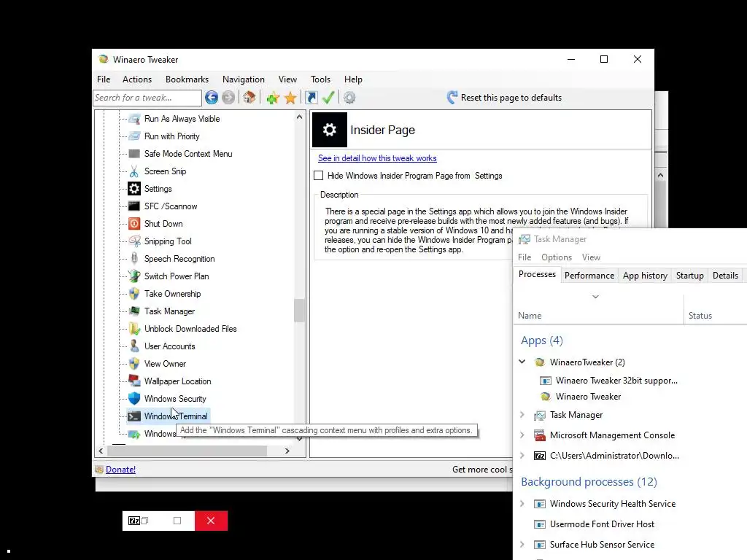The height and width of the screenshot is (560, 747).
Task: Click the Windows Terminal icon in tree
Action: pos(134,416)
